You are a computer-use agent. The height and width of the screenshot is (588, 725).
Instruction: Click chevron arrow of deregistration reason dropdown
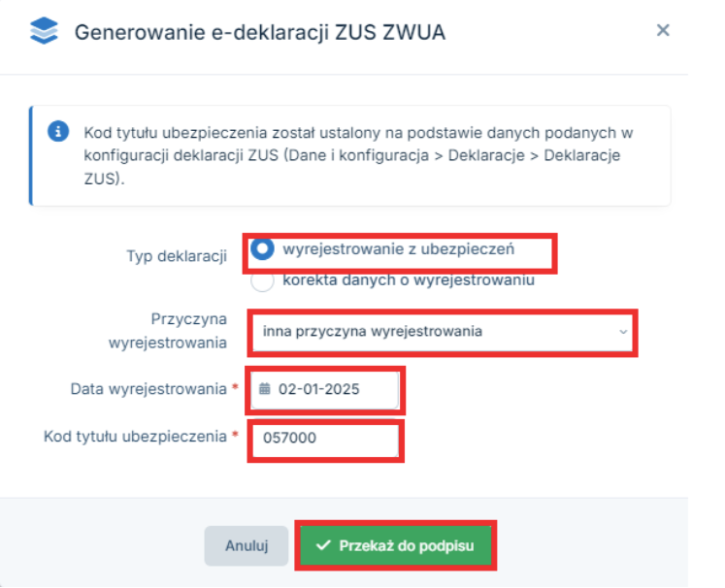[623, 332]
